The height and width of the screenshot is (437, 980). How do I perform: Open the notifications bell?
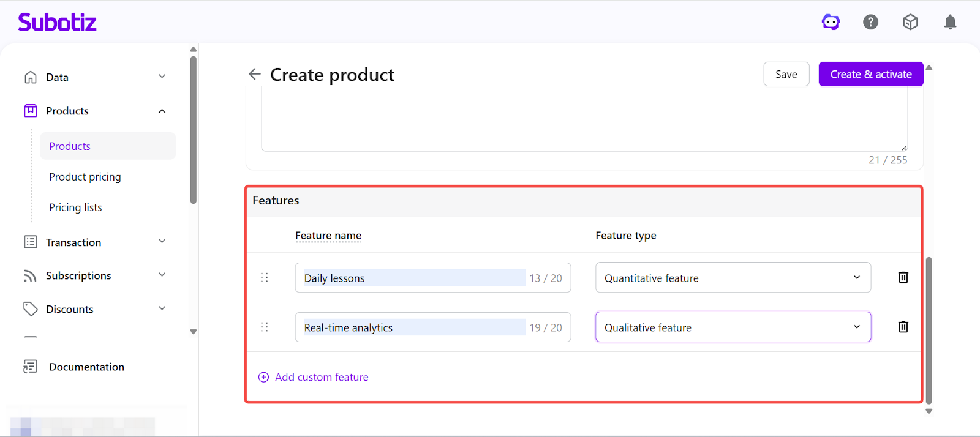click(950, 23)
